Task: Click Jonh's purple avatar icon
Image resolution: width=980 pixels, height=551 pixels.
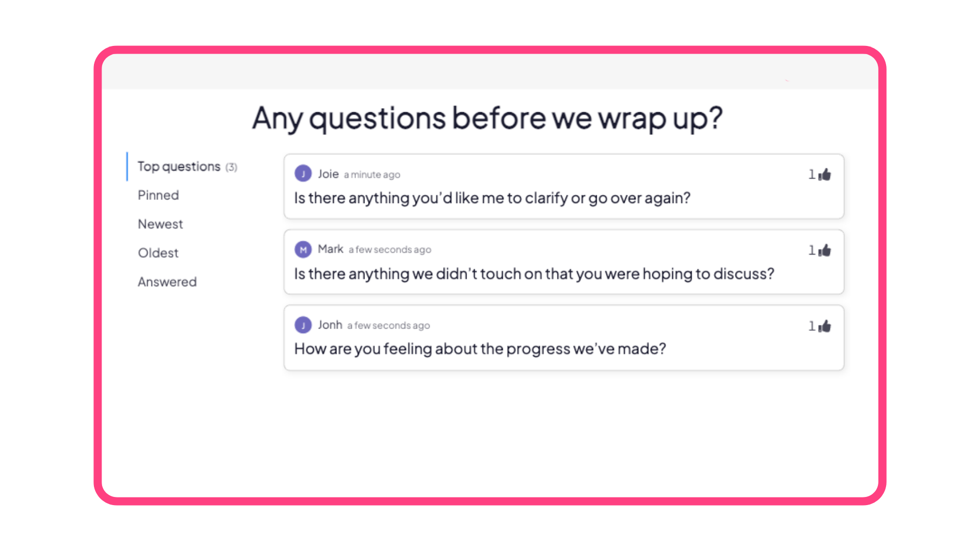Action: [303, 325]
